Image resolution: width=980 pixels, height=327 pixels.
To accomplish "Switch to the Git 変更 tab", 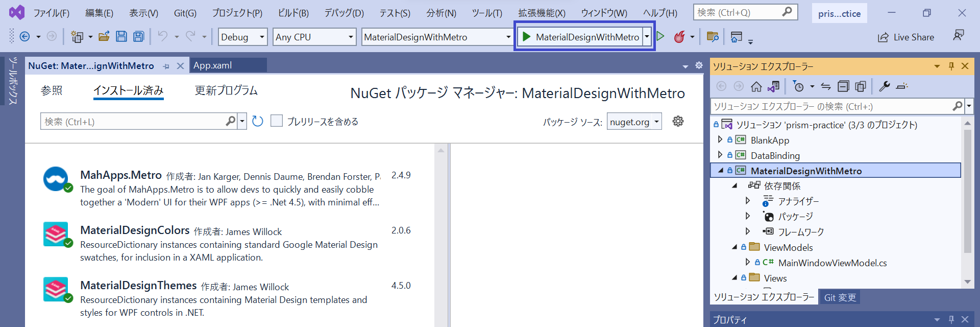I will (840, 297).
